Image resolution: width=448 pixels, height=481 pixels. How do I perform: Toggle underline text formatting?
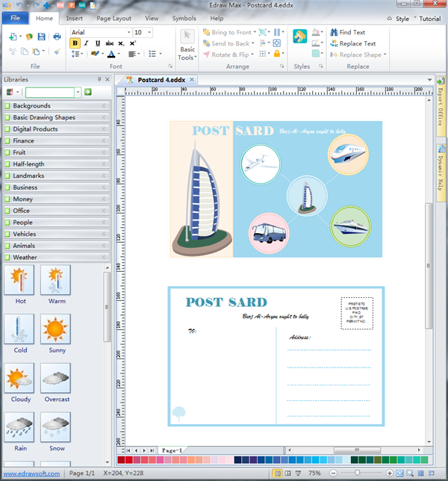coord(98,43)
